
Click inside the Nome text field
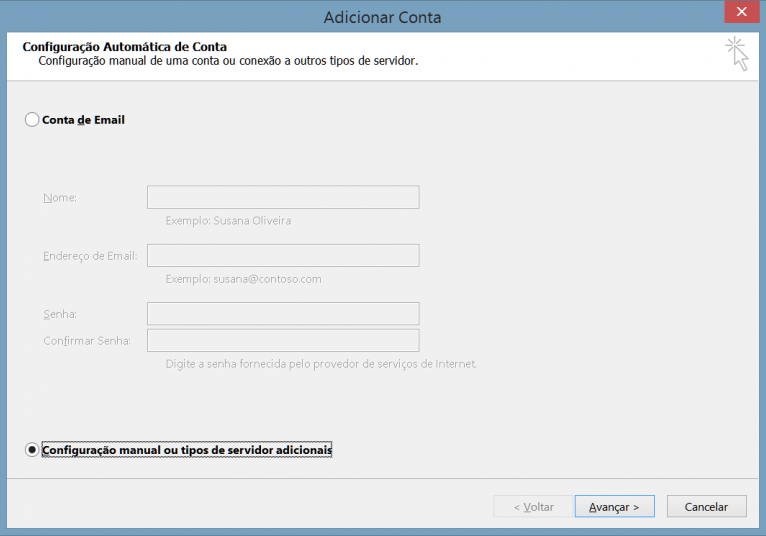click(x=283, y=197)
